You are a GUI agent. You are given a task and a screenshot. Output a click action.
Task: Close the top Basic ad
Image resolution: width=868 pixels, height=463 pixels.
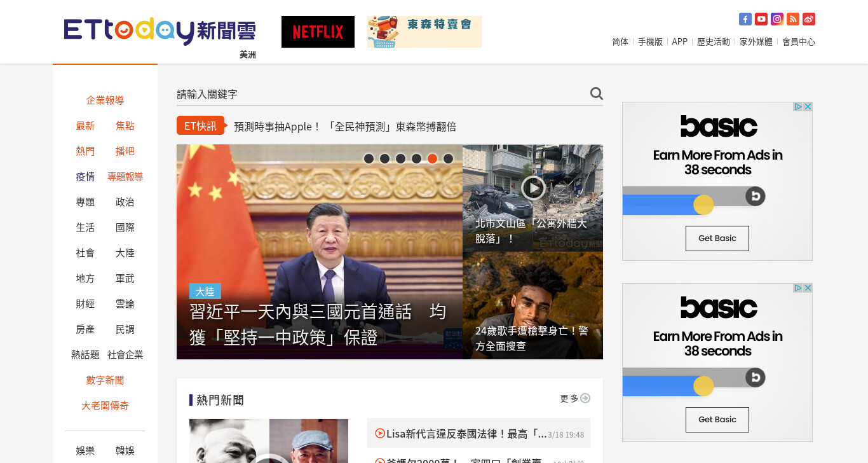(808, 107)
